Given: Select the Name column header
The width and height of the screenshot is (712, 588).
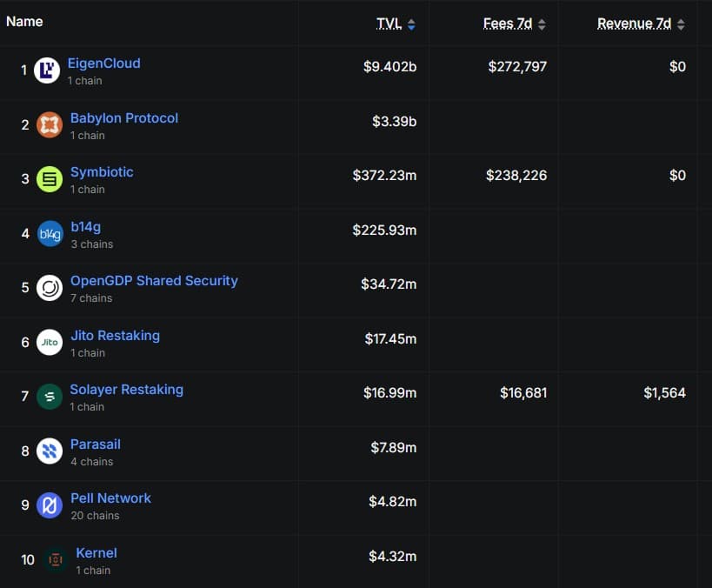Looking at the screenshot, I should point(24,21).
